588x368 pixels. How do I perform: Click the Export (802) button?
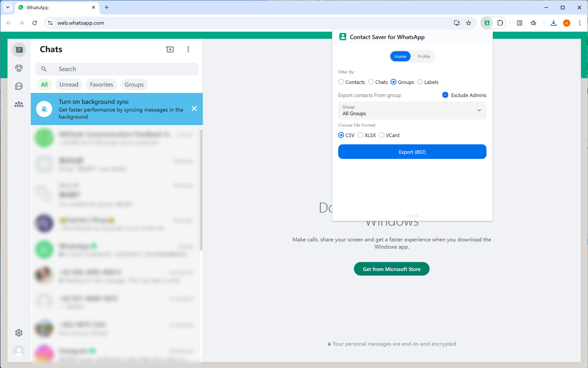412,152
